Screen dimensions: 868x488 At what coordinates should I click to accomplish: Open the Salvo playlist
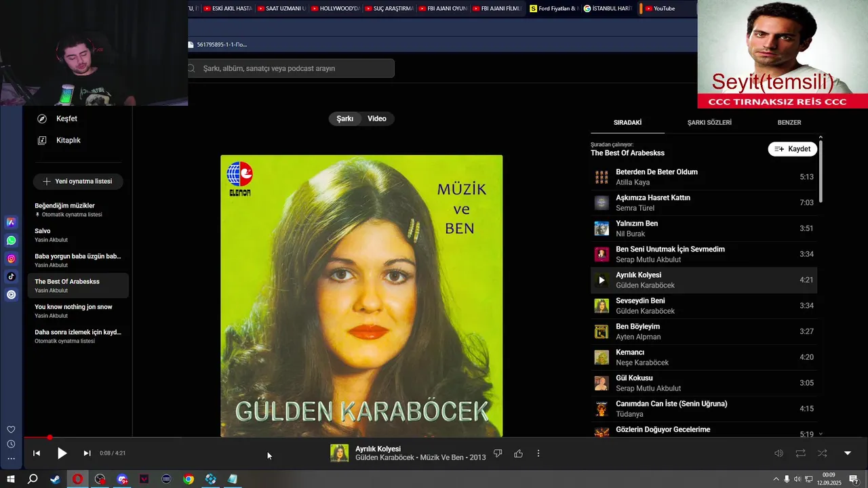click(x=78, y=235)
